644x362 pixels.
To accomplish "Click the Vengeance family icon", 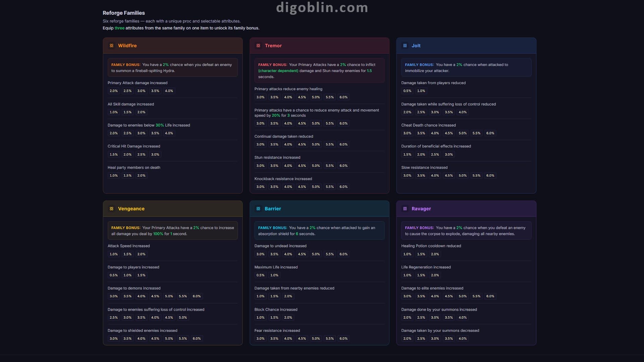I will (x=112, y=208).
